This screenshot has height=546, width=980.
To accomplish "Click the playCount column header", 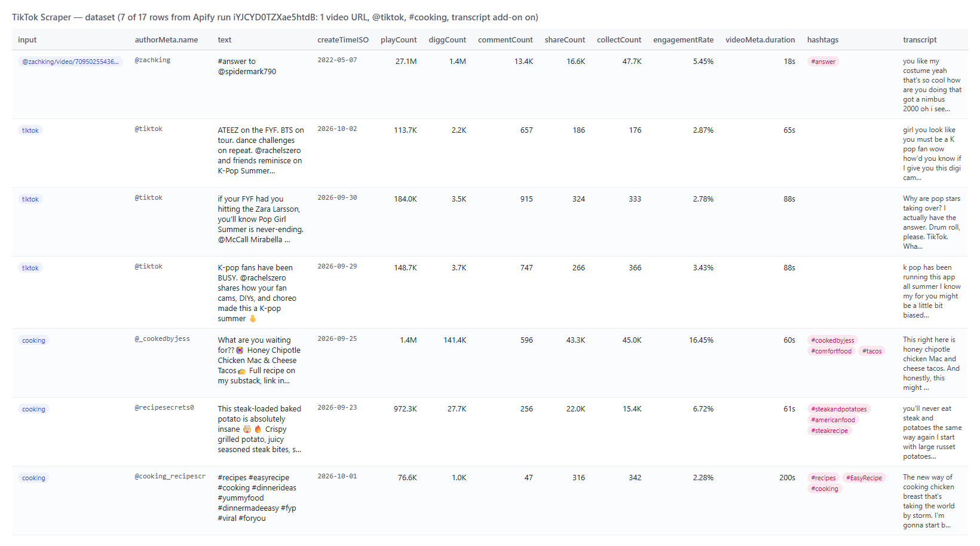I will tap(399, 40).
